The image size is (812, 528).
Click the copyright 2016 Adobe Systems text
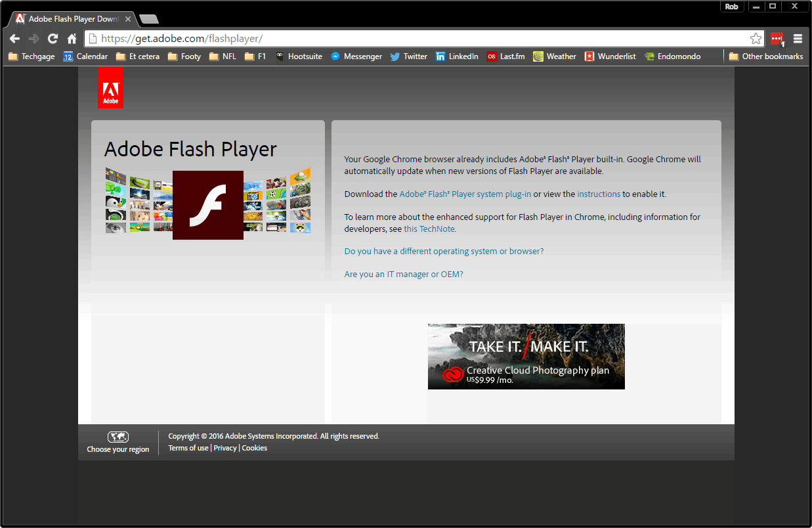(x=274, y=436)
